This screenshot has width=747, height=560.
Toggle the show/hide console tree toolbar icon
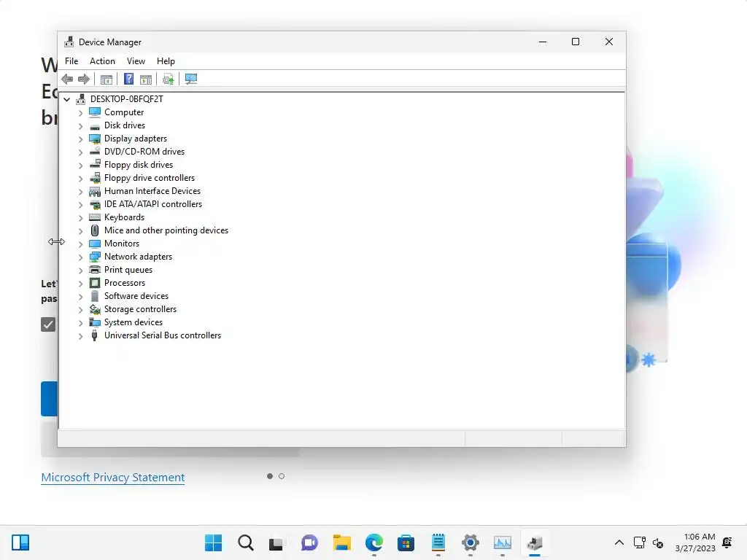coord(107,79)
